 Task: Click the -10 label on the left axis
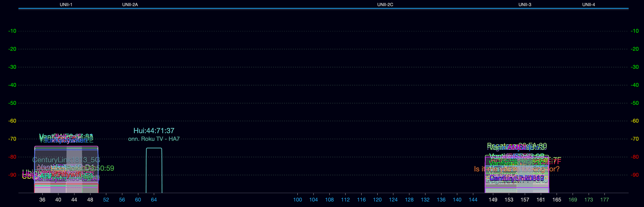pyautogui.click(x=12, y=31)
